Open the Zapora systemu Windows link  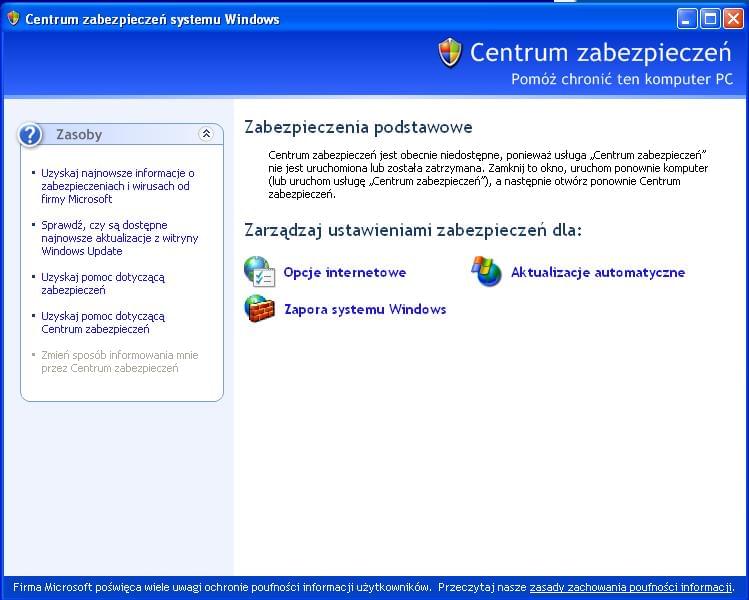(365, 309)
